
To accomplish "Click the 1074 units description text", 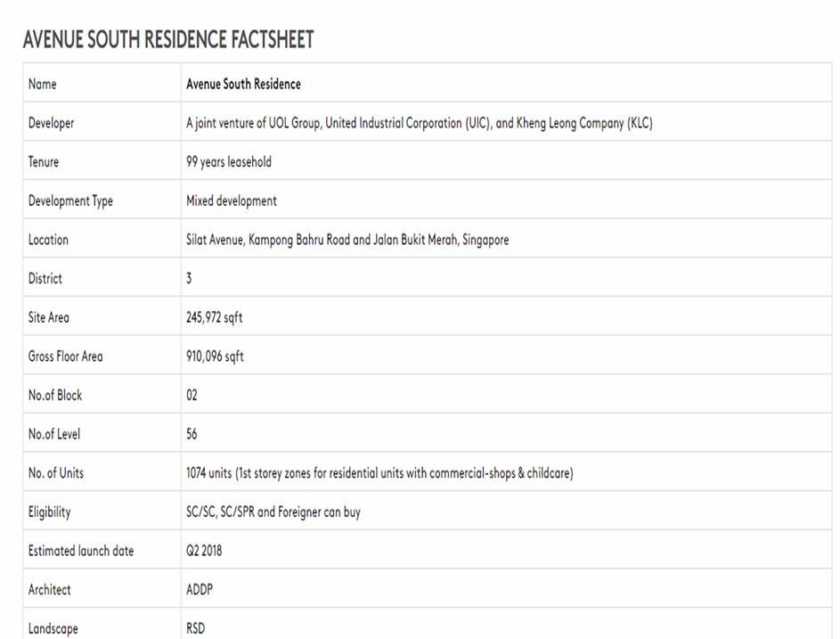I will [379, 473].
